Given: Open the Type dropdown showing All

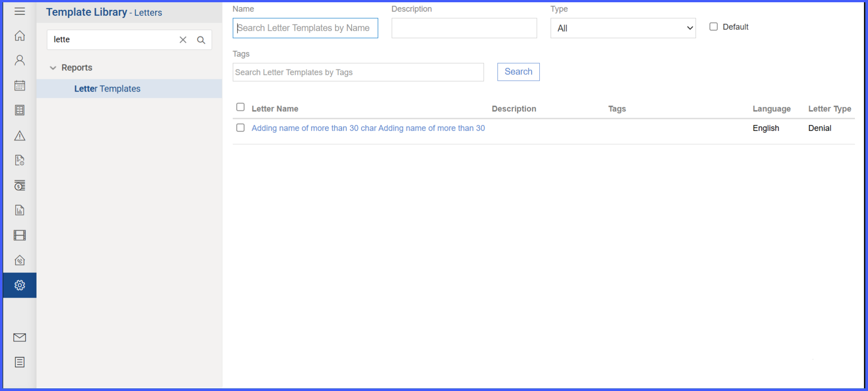Looking at the screenshot, I should 623,28.
